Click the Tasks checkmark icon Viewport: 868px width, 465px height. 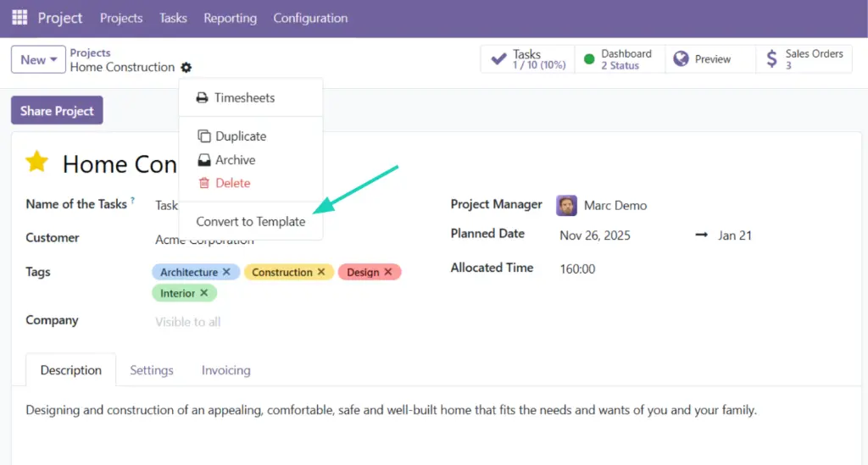point(498,59)
